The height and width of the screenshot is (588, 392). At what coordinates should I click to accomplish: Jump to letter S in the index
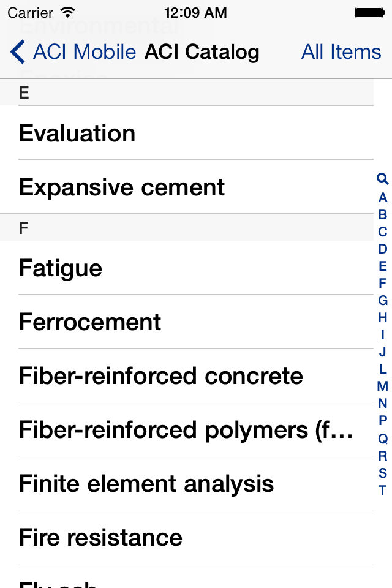[x=383, y=473]
